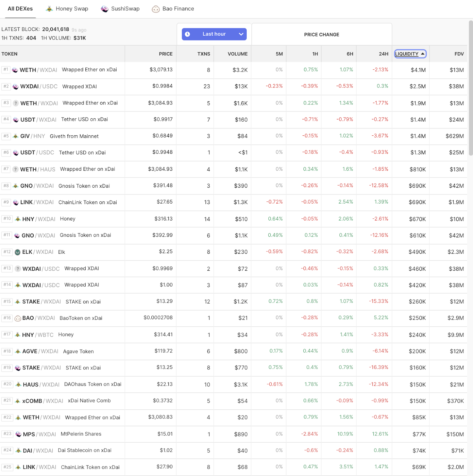This screenshot has height=476, width=473.
Task: Click the DAOhaus Token on xDai name
Action: point(93,384)
